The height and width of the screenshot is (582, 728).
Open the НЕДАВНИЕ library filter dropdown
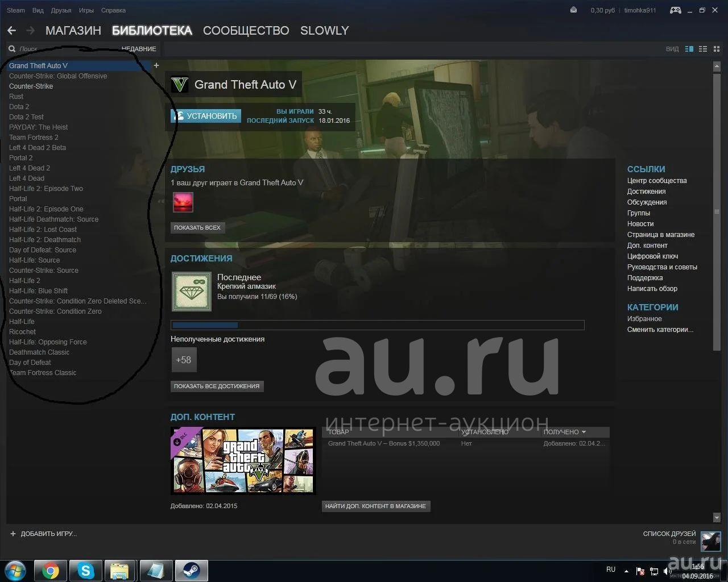click(x=139, y=49)
